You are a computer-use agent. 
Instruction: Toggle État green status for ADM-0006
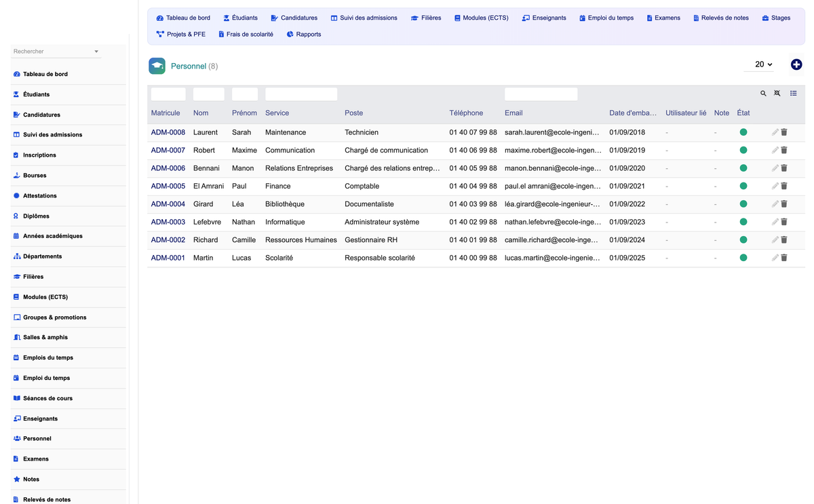pos(743,168)
